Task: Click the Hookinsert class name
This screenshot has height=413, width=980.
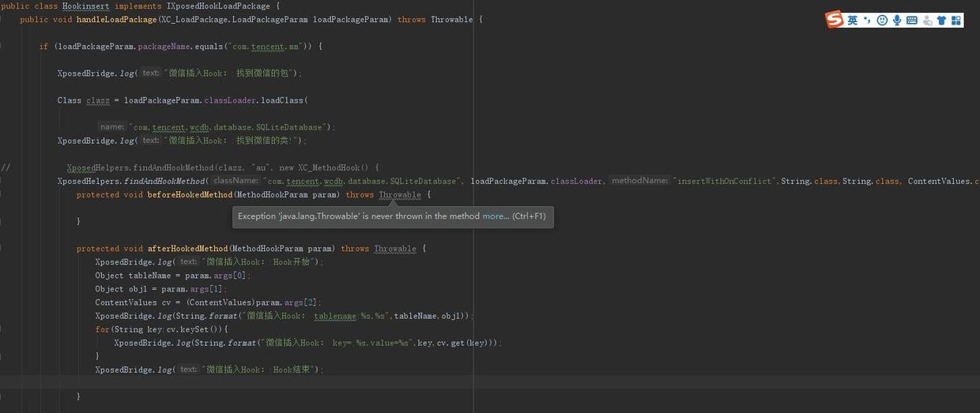Action: [86, 6]
